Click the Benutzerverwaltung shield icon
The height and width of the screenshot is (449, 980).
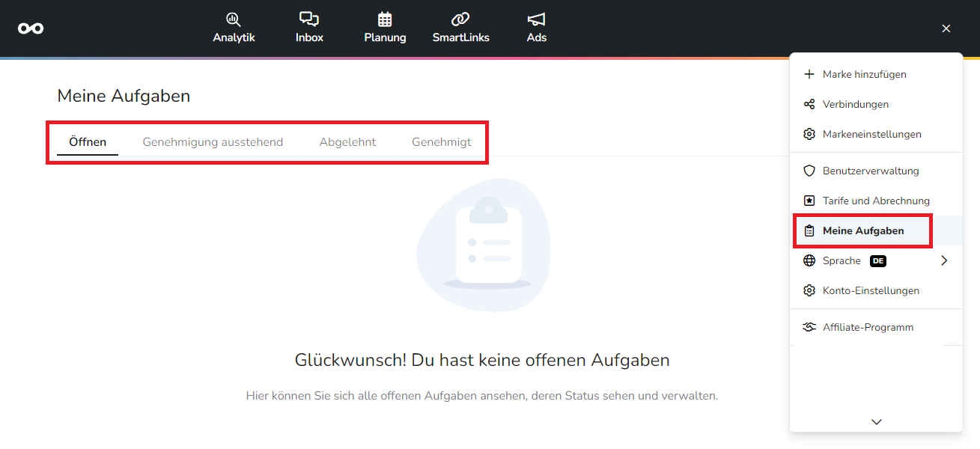tap(809, 171)
